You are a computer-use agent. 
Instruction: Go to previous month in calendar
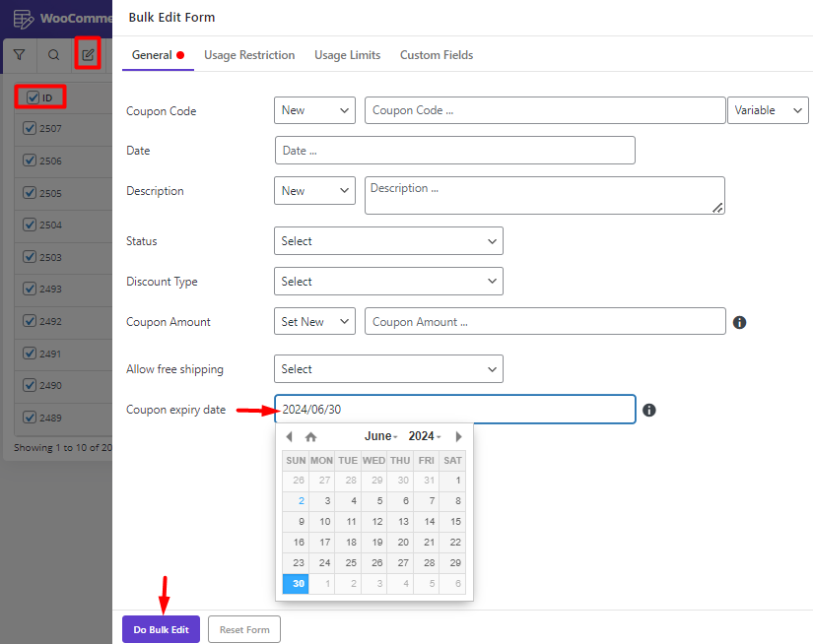point(290,437)
